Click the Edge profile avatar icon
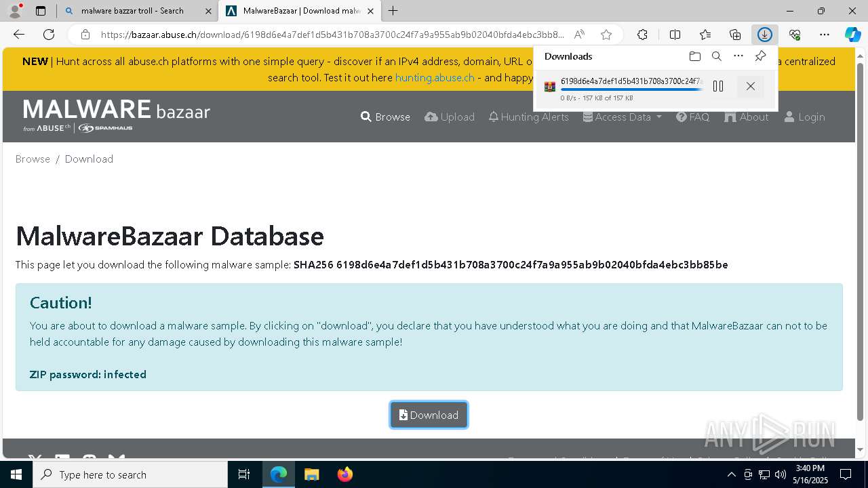 point(15,11)
